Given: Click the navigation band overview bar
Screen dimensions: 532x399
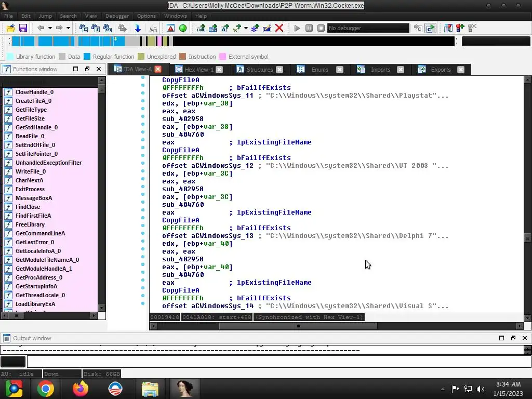Looking at the screenshot, I should point(233,41).
